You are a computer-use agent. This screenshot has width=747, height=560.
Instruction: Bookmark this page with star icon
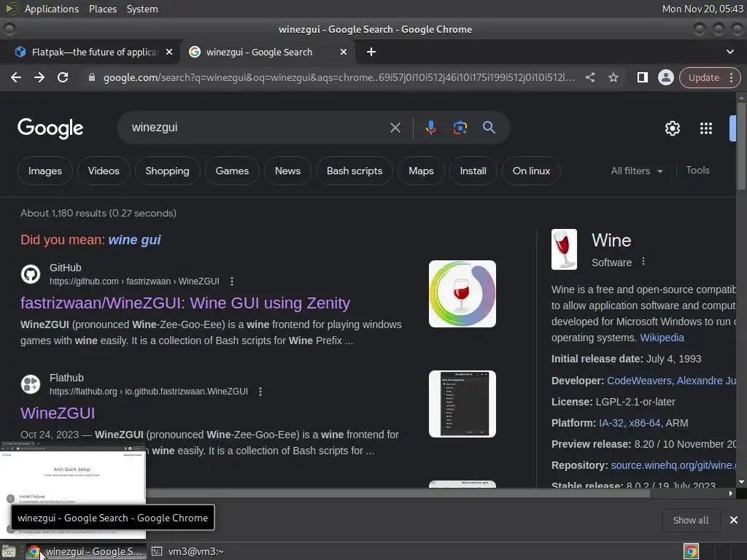pyautogui.click(x=613, y=77)
